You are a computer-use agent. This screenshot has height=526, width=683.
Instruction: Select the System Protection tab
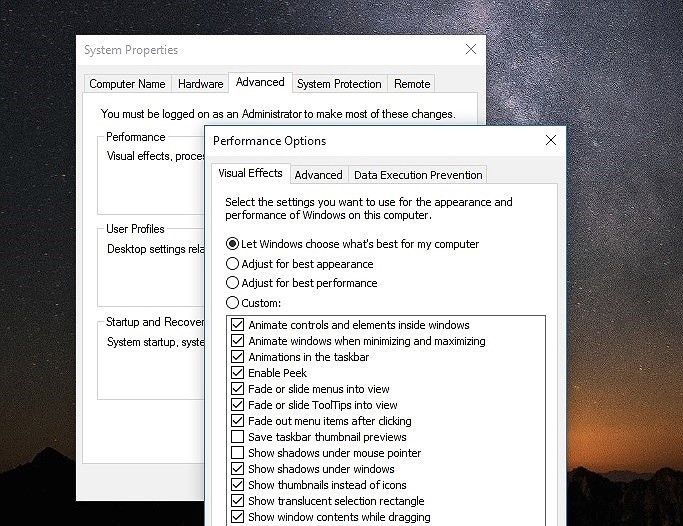tap(339, 84)
